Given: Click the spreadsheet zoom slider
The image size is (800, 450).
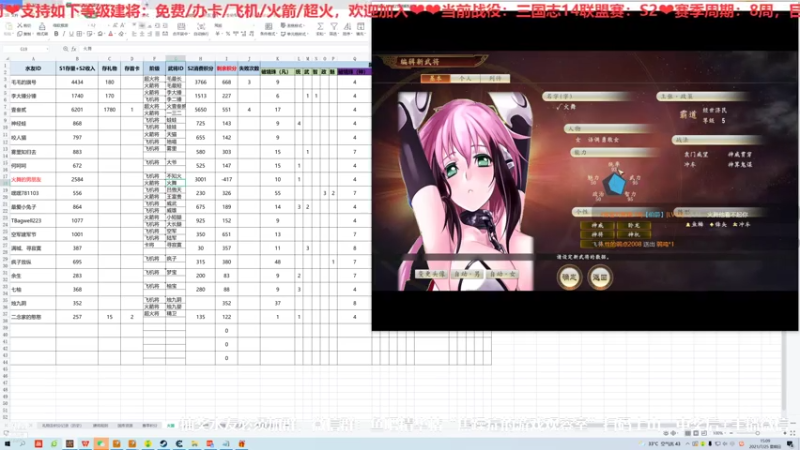Looking at the screenshot, I should [757, 433].
